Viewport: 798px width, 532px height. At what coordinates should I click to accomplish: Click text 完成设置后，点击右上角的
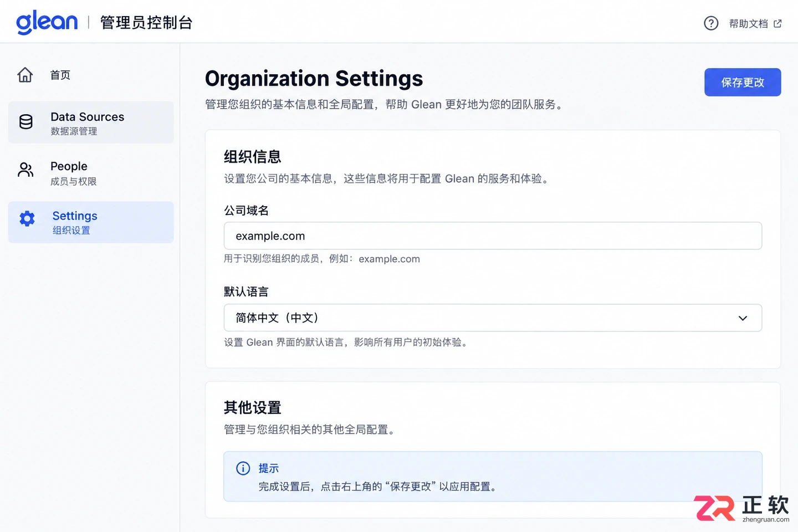tap(320, 487)
